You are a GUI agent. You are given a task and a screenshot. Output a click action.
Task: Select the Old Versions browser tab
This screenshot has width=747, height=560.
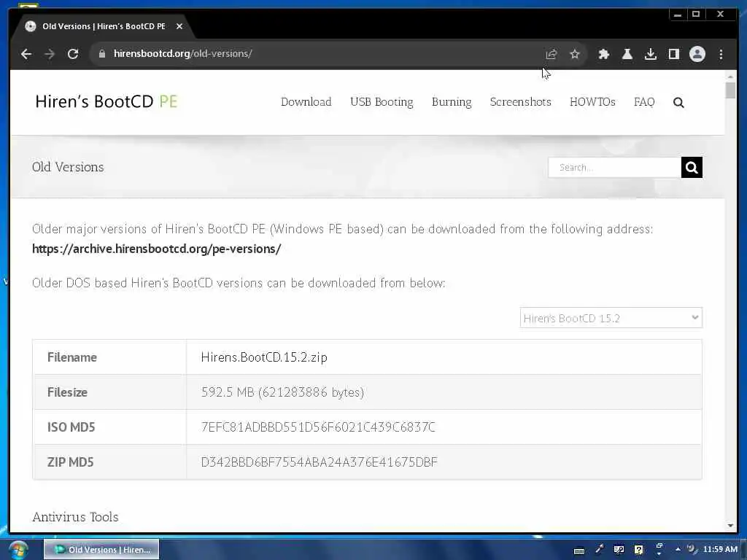pos(104,26)
